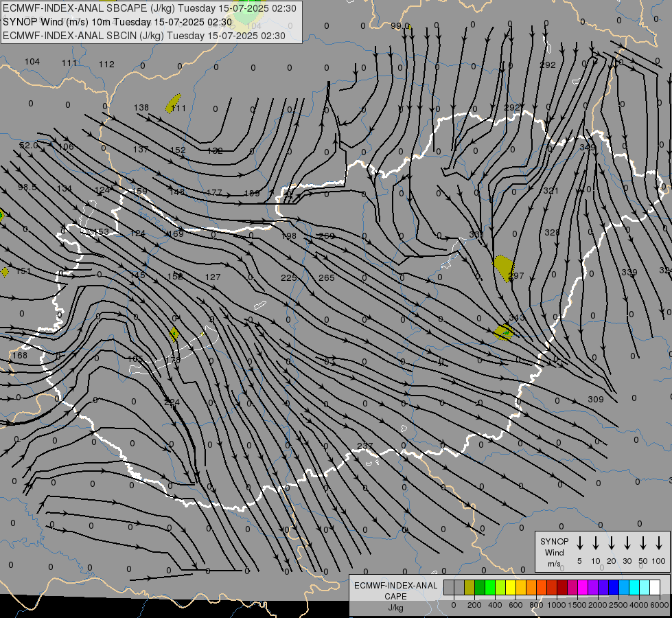Click the 1500 label on CAPE scale
672x618 pixels.
tap(577, 605)
